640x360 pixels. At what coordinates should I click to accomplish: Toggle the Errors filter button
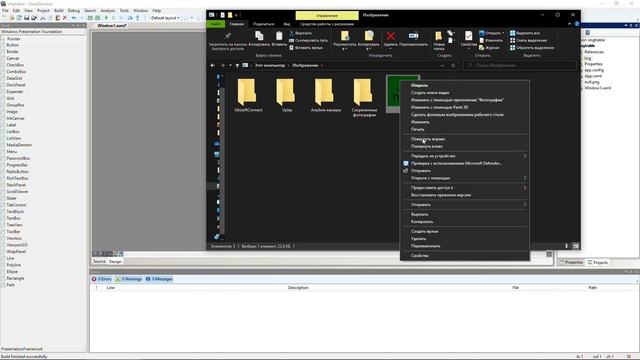click(x=102, y=279)
